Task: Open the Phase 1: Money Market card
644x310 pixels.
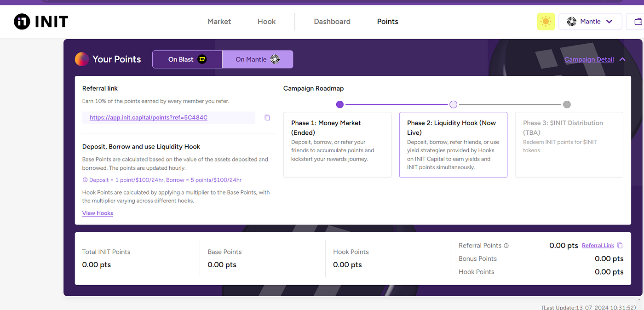Action: point(338,145)
